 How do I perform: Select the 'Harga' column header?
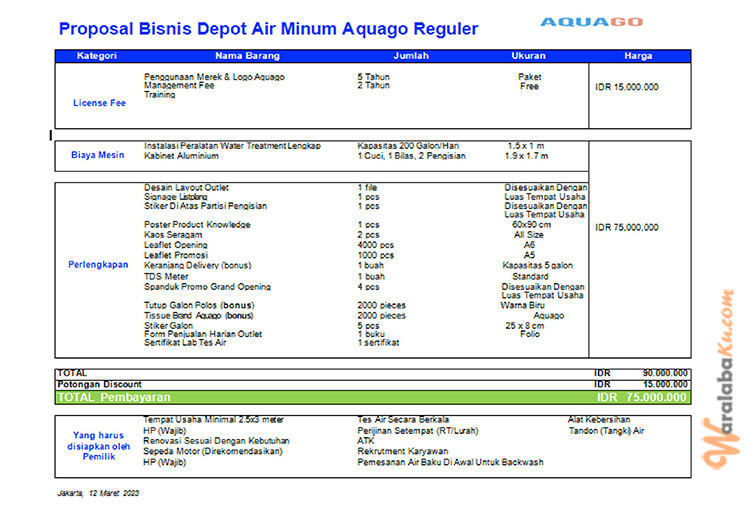click(x=638, y=55)
